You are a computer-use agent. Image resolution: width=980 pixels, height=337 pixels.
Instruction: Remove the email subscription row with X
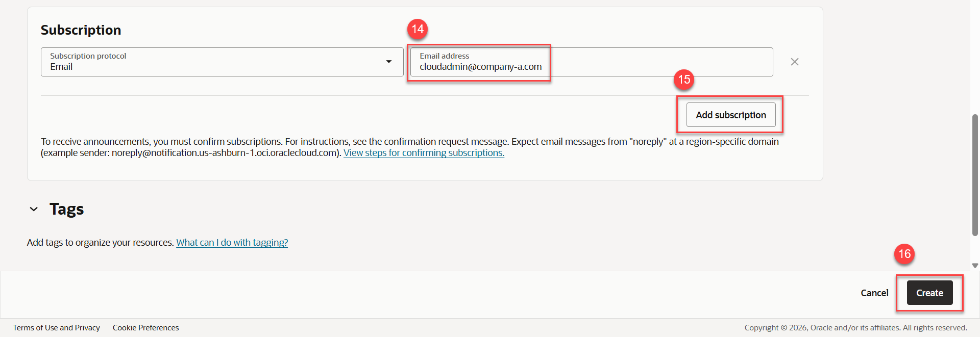pos(795,62)
